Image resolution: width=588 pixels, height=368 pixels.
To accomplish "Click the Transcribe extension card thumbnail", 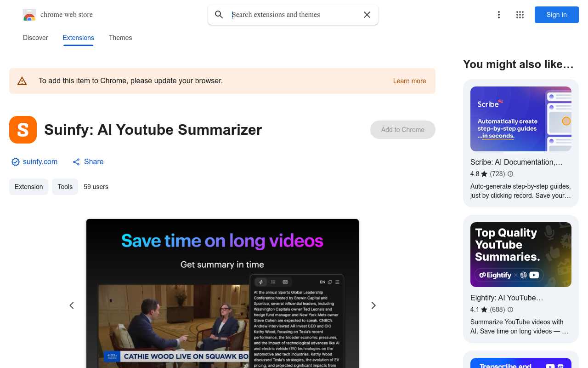I will (521, 363).
